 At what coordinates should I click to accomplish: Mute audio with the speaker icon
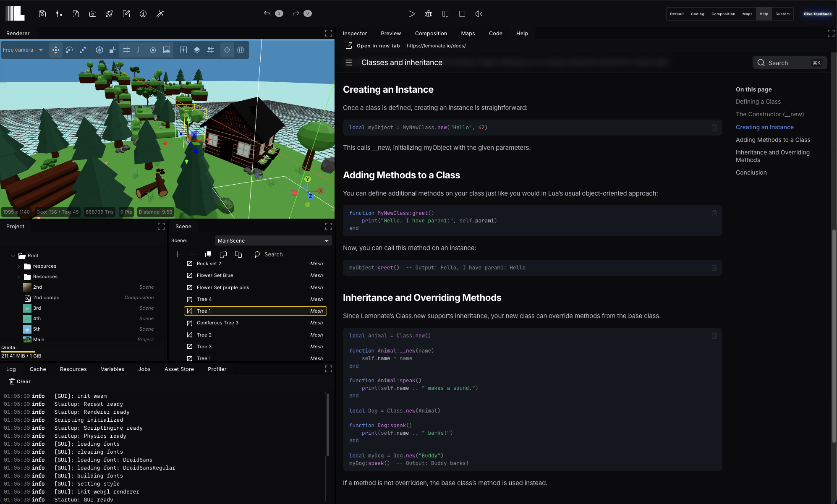click(479, 13)
